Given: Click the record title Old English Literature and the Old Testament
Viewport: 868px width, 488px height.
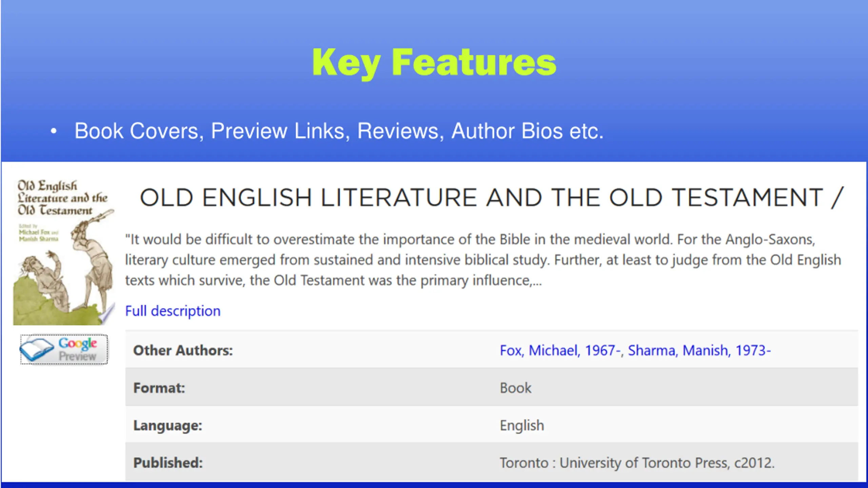Looking at the screenshot, I should [492, 198].
